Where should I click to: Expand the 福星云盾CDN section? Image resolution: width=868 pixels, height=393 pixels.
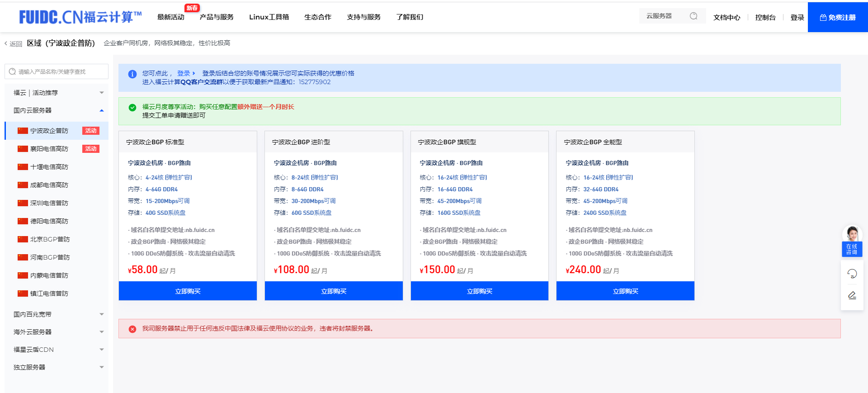click(57, 350)
